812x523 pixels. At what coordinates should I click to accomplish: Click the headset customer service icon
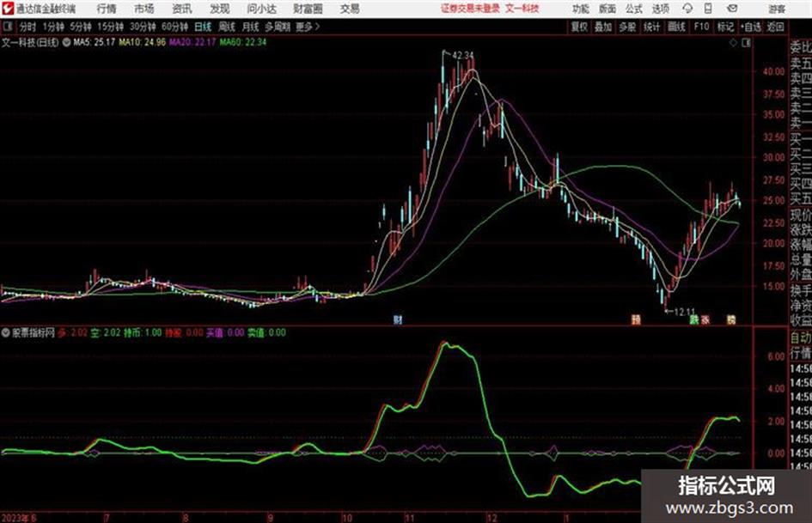[687, 9]
